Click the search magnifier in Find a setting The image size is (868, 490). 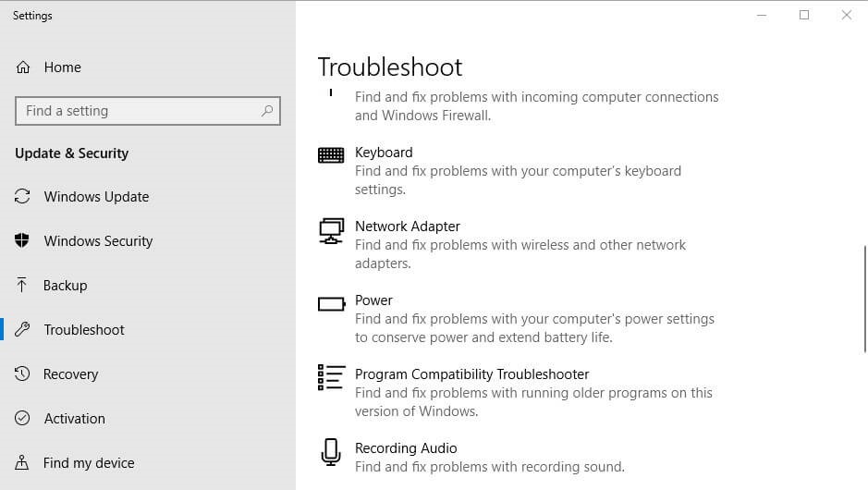pos(267,111)
